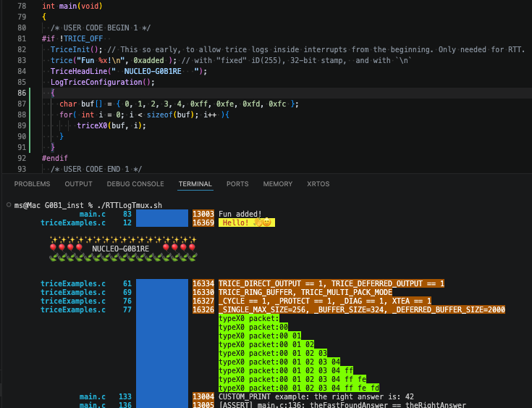Screen dimensions: 532x408
Task: Click 'sizeof(buf)' in the for loop
Action: pyautogui.click(x=172, y=115)
